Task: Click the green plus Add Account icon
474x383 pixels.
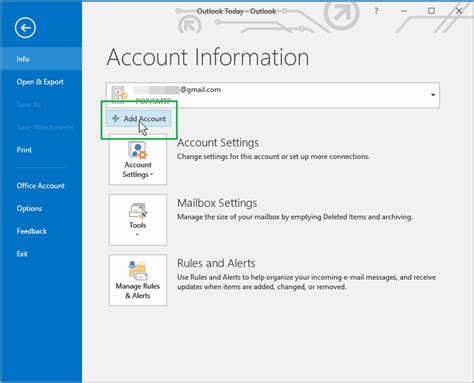Action: pos(115,118)
